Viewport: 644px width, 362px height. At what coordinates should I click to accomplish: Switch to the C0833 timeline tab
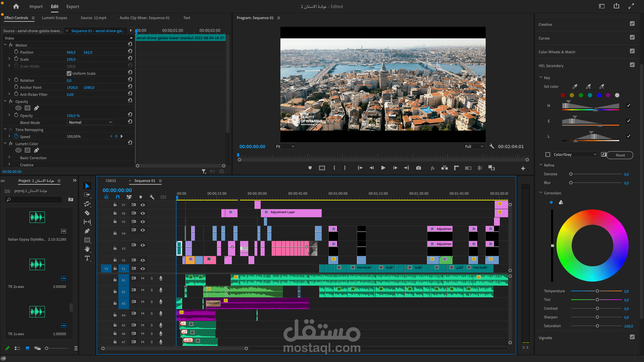111,181
